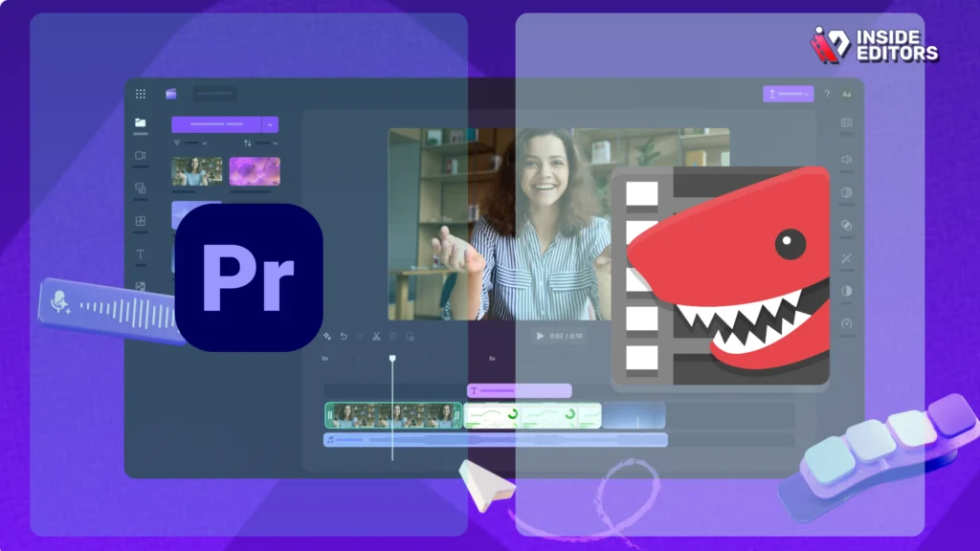The width and height of the screenshot is (980, 551).
Task: Select the purple abstract thumbnail in media panel
Action: click(x=255, y=171)
